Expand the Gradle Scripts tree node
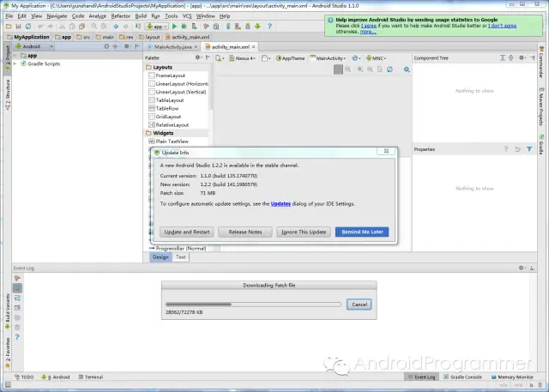 tap(15, 63)
